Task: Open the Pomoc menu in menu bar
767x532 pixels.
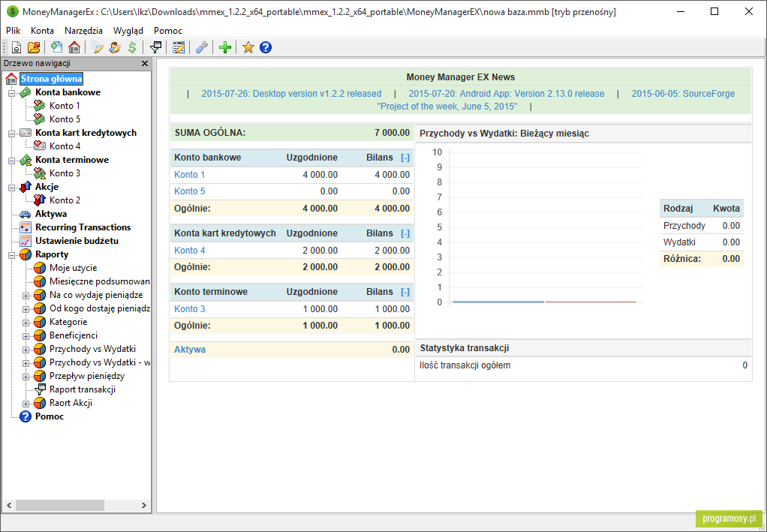Action: coord(168,30)
